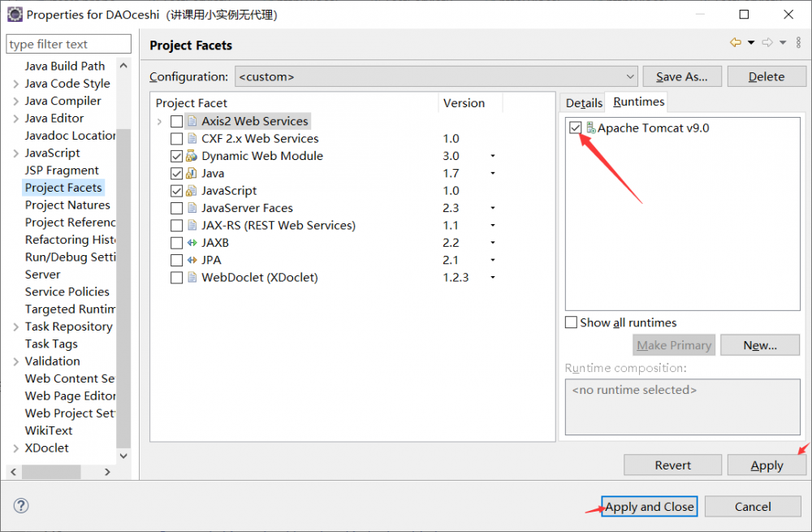Enable the JPA facet checkbox
The height and width of the screenshot is (532, 812).
pyautogui.click(x=176, y=260)
